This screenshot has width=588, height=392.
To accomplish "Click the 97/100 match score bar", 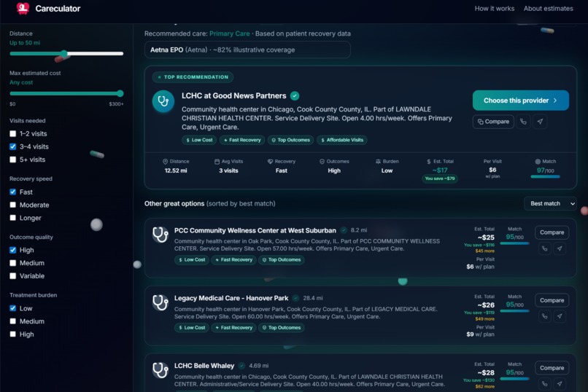I will pyautogui.click(x=545, y=177).
